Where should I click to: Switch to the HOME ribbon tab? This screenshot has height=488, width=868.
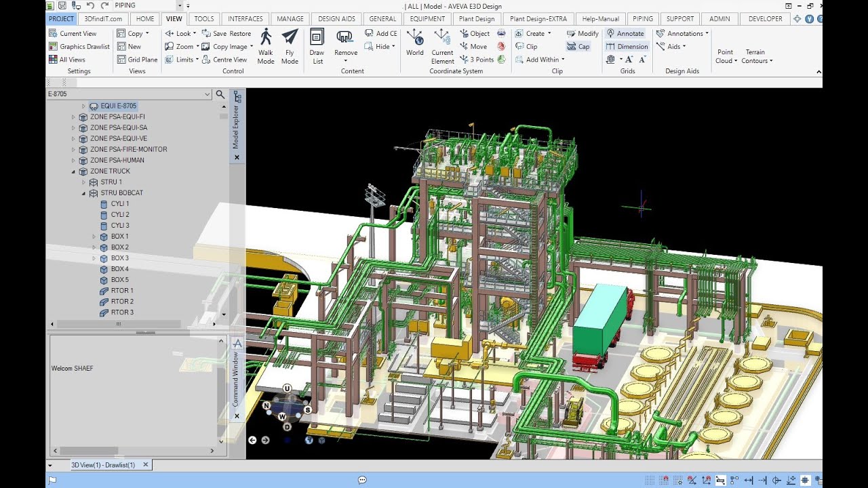145,19
